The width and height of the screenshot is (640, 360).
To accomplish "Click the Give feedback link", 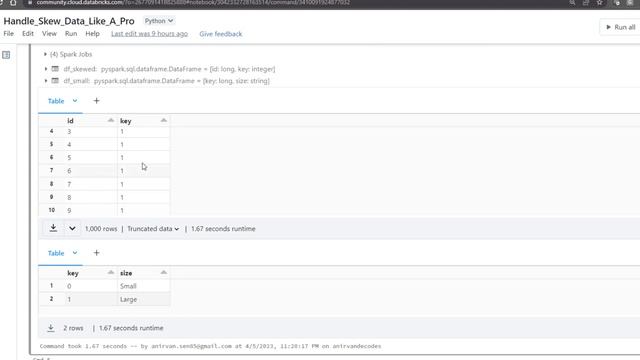I will click(x=221, y=34).
